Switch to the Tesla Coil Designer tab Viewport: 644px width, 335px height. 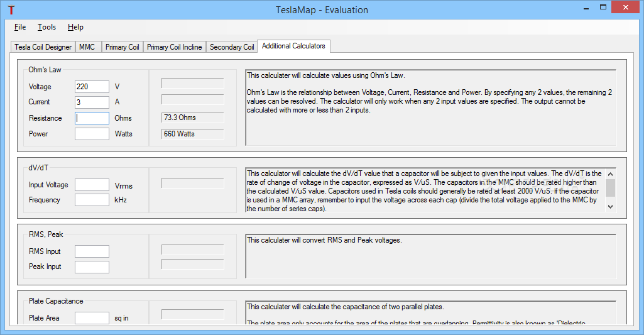click(43, 47)
